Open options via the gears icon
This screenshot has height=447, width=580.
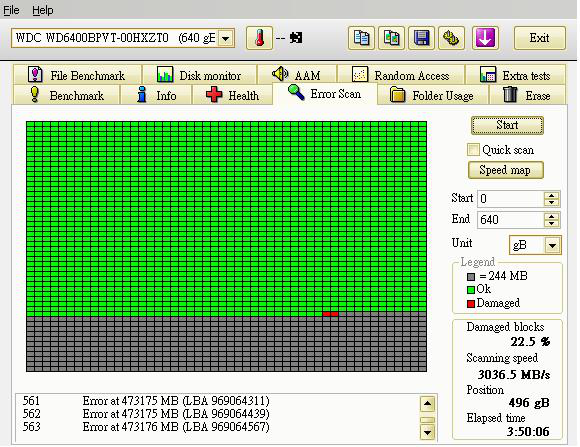click(451, 38)
